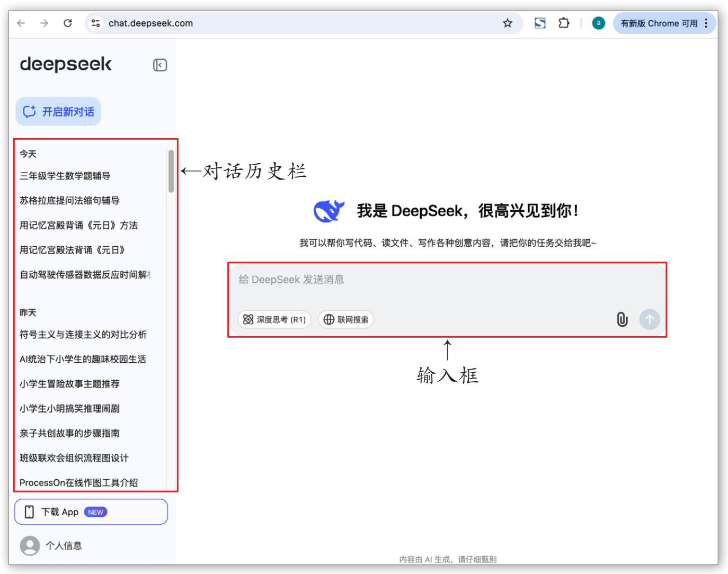The image size is (728, 574).
Task: Click the NEW badge on download button
Action: (95, 512)
